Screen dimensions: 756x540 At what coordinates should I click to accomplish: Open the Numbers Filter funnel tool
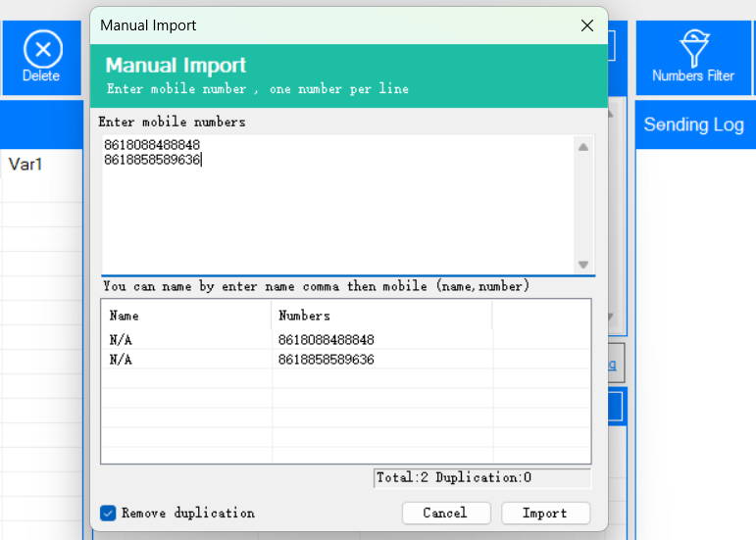[692, 57]
